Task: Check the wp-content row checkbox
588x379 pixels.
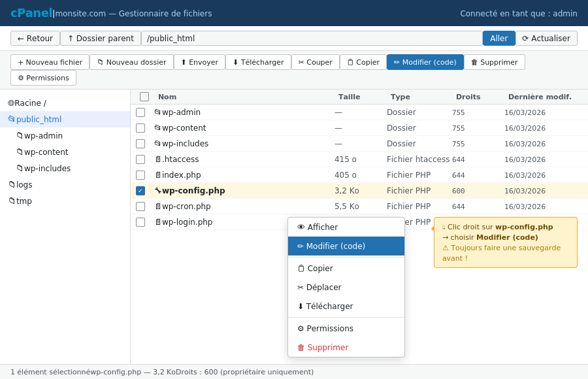Action: pyautogui.click(x=140, y=128)
